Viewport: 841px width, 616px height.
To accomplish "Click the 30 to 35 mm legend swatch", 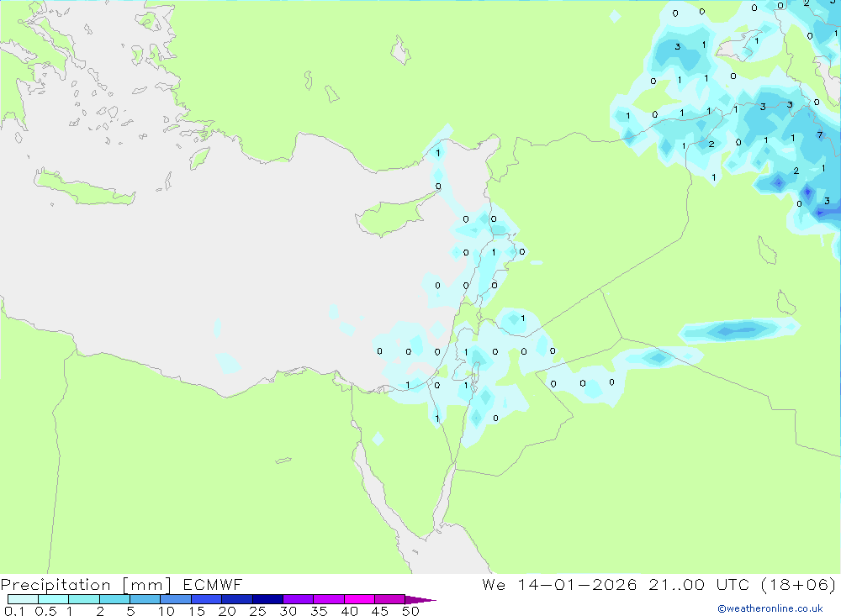I will [298, 599].
